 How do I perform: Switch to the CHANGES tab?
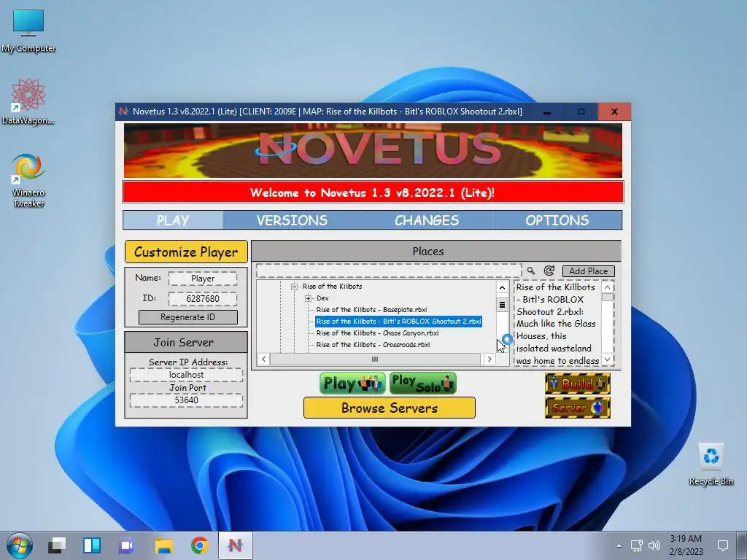pos(426,220)
